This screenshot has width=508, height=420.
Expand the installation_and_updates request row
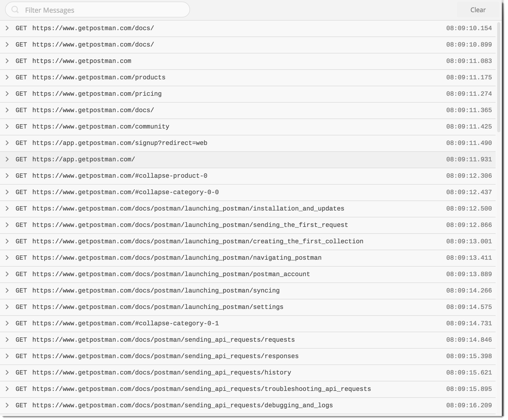(7, 208)
